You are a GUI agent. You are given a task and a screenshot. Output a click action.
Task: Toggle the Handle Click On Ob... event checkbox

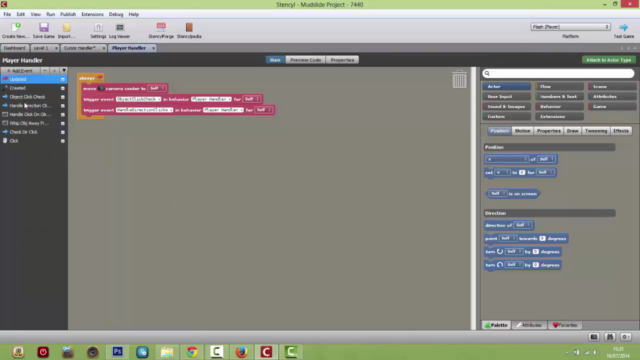pyautogui.click(x=63, y=115)
